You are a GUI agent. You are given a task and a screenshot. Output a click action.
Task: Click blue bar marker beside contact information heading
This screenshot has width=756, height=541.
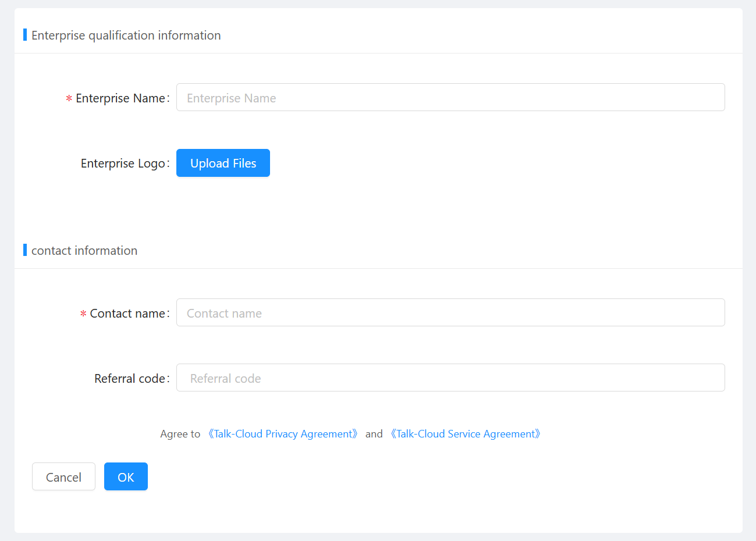[x=25, y=250]
